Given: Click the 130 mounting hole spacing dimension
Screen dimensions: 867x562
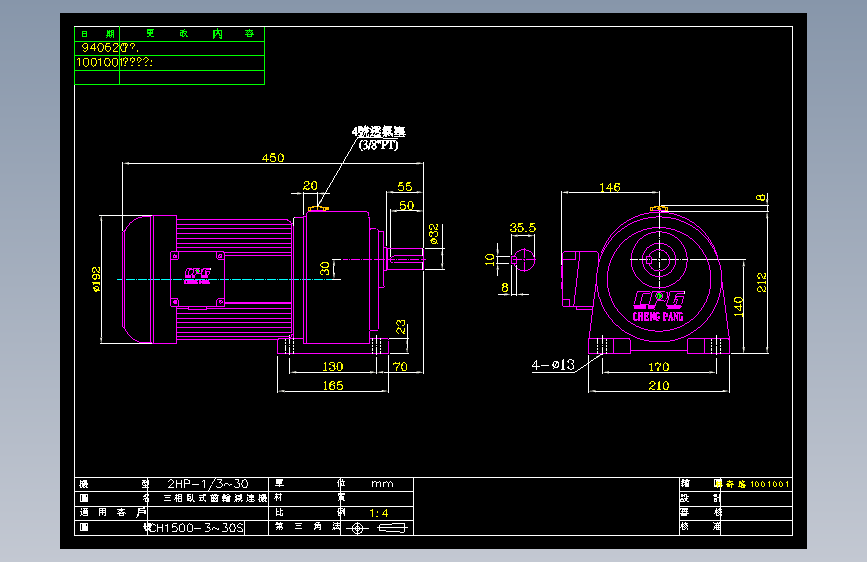Looking at the screenshot, I should 332,366.
